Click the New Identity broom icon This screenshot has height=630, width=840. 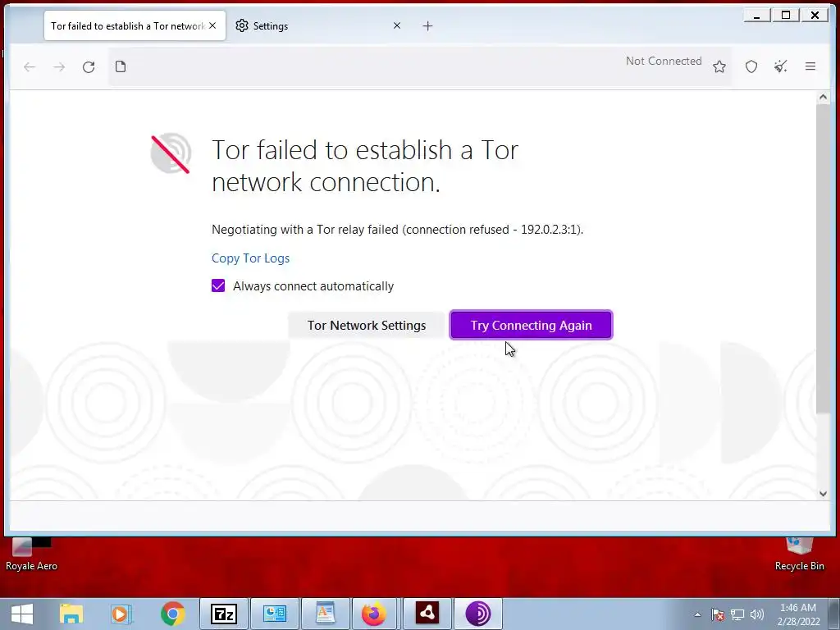click(781, 66)
